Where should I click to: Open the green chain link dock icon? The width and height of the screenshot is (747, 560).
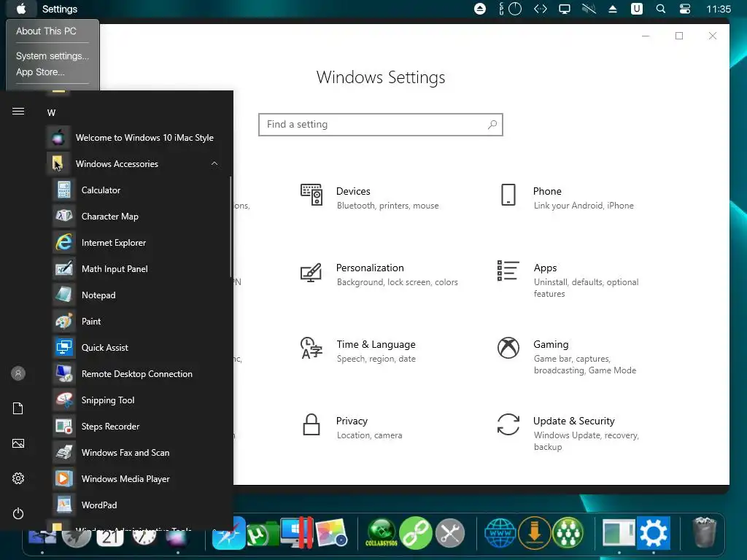pyautogui.click(x=415, y=533)
